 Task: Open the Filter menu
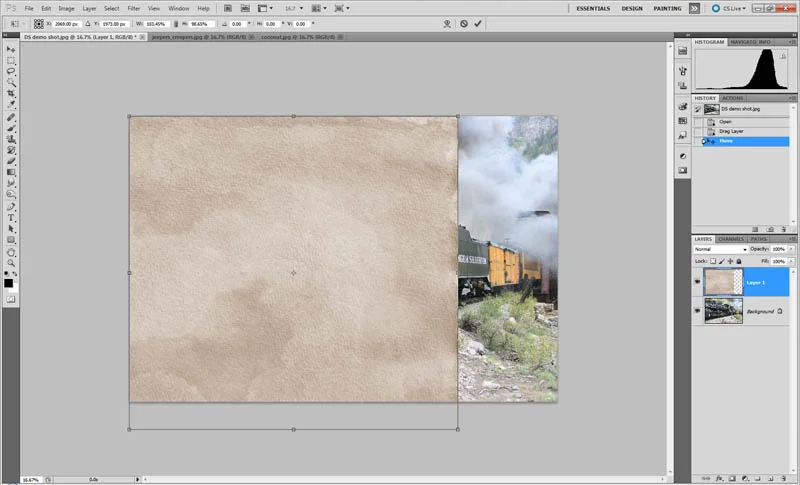[x=134, y=9]
